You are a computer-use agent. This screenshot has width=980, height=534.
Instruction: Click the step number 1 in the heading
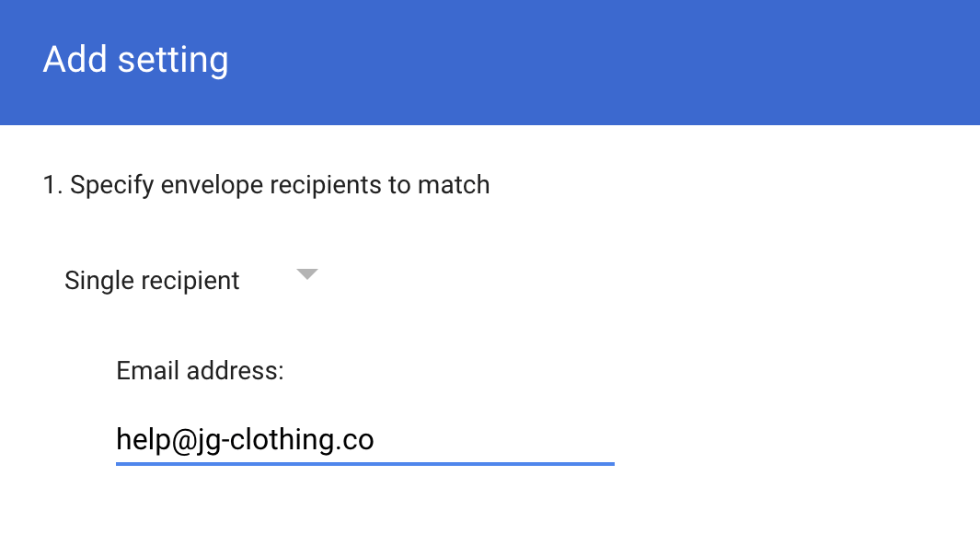(x=50, y=185)
